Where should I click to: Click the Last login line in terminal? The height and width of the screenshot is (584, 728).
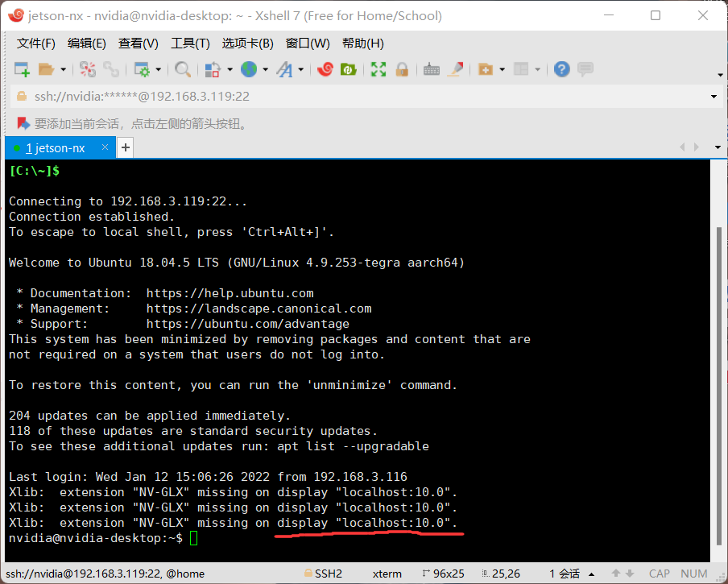pyautogui.click(x=208, y=477)
